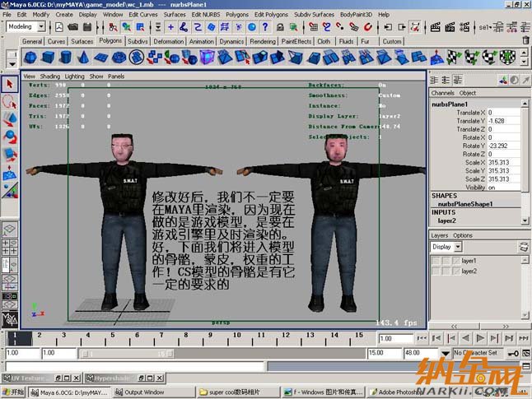Click the new scene icon
Viewport: 532px width, 399px height.
pos(59,27)
